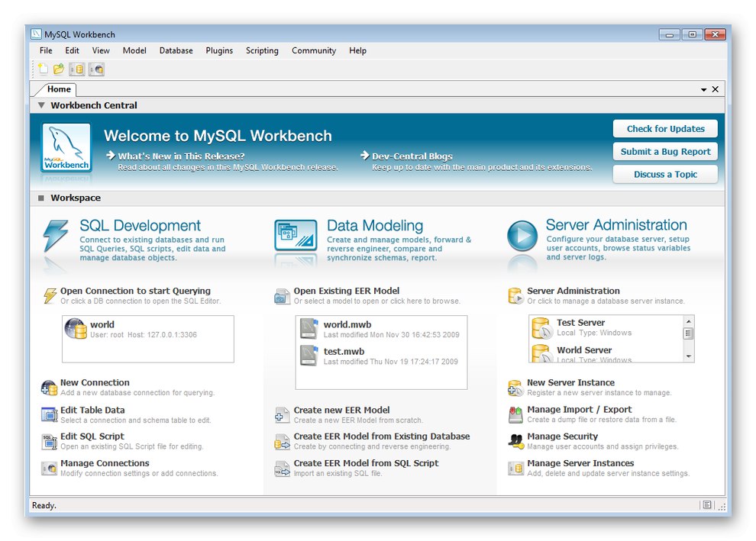This screenshot has width=756, height=541.
Task: Collapse the Workbench Central section triangle
Action: 41,105
